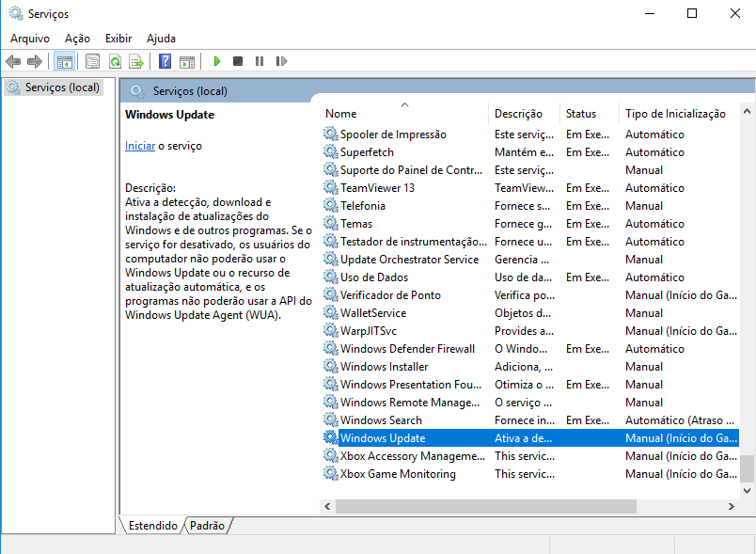Toggle the action pane toolbar icon

[187, 62]
